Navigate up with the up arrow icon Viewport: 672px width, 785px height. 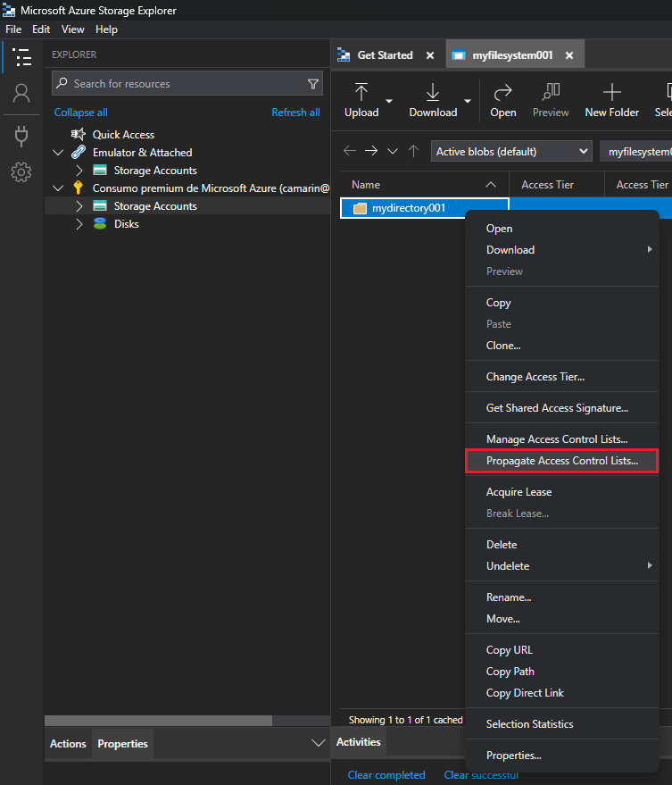click(x=413, y=152)
